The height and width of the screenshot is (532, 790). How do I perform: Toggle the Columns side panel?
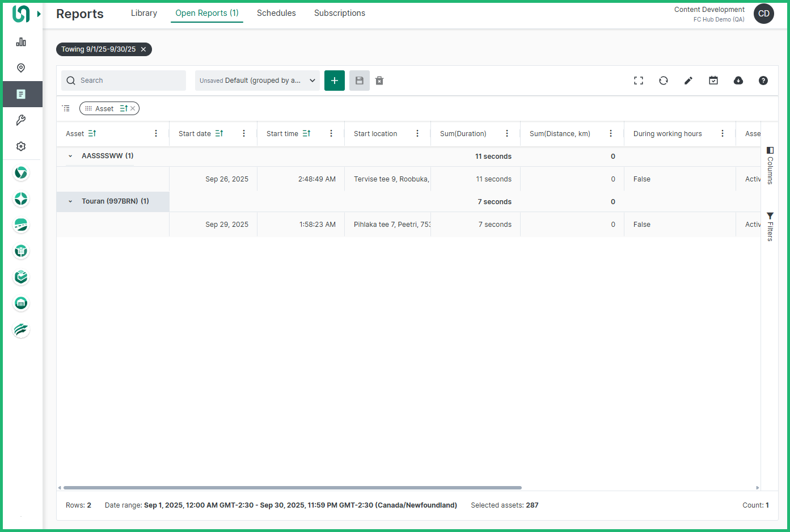770,166
